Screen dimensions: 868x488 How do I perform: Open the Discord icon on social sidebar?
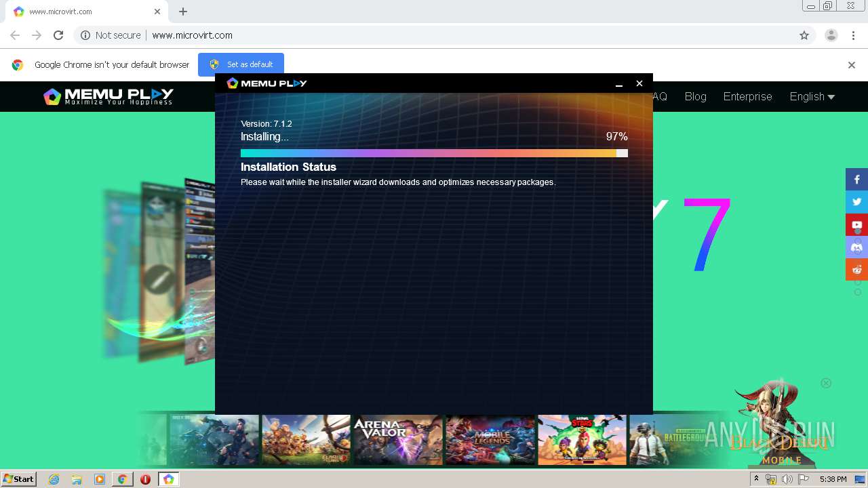tap(856, 247)
